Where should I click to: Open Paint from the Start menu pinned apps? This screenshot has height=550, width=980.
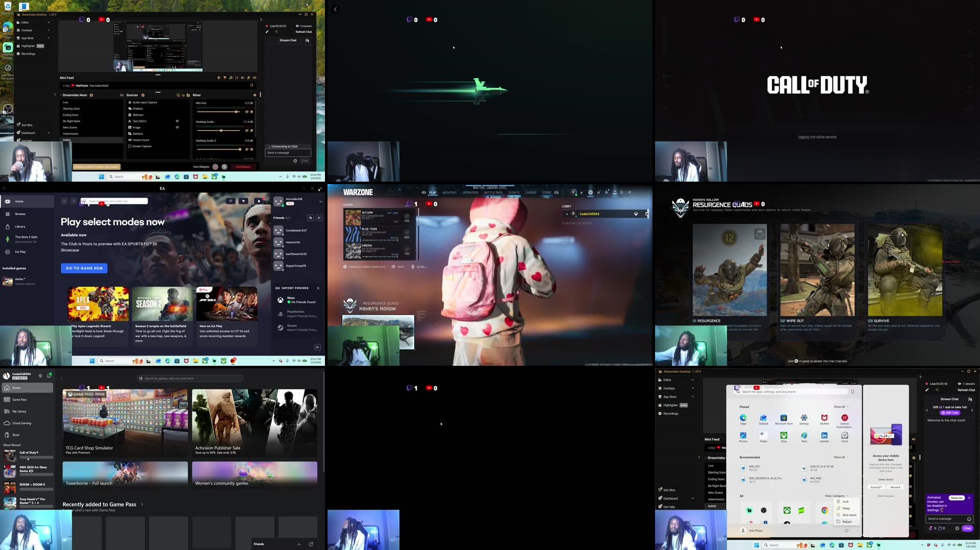tap(804, 436)
